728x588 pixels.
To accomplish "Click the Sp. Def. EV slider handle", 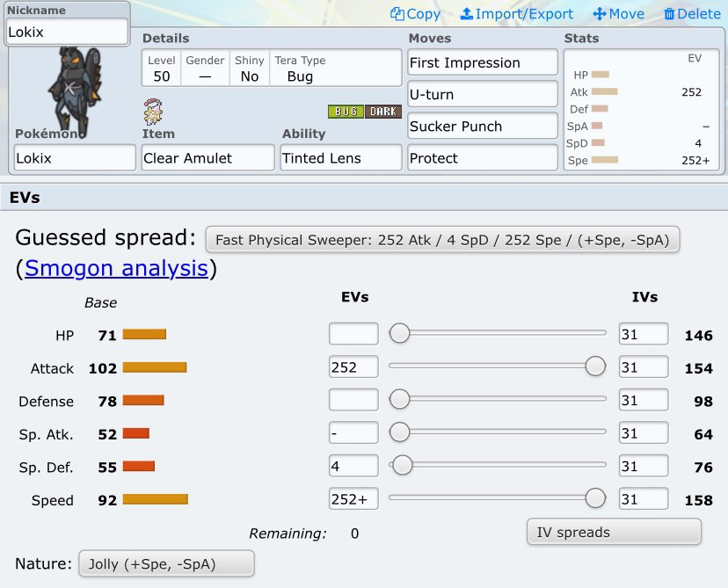I will (x=403, y=465).
